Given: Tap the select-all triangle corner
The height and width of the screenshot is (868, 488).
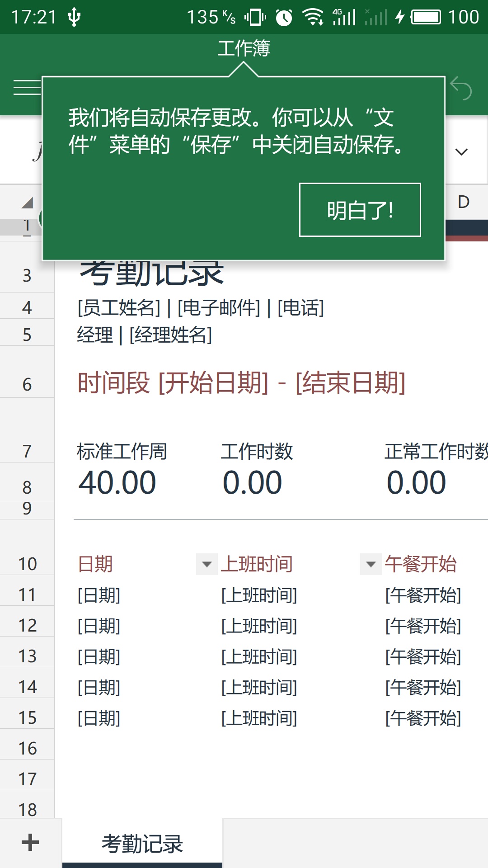Looking at the screenshot, I should coord(27,203).
